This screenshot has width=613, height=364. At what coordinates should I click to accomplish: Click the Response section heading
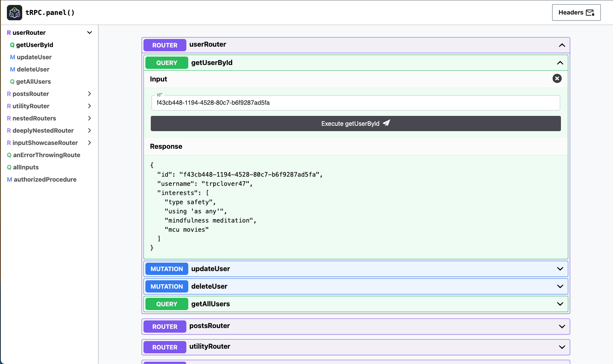(x=166, y=146)
